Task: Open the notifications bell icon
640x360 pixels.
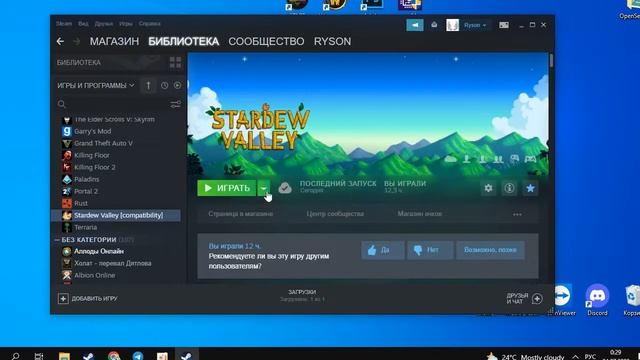Action: click(x=434, y=25)
